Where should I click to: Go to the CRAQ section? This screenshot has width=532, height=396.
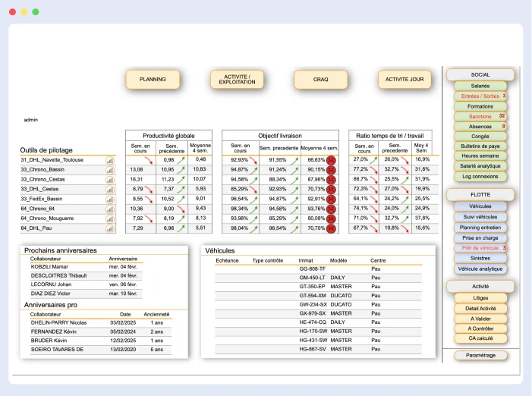click(321, 79)
